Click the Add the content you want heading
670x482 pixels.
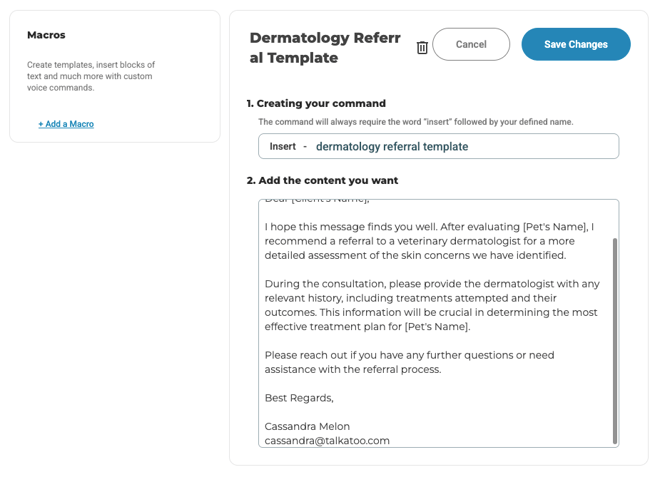tap(322, 181)
